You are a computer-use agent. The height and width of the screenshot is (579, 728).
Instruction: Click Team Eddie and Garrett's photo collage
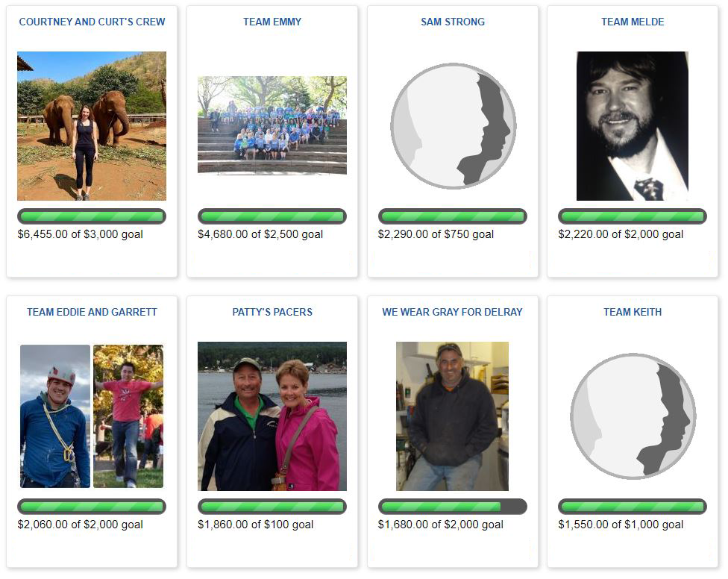point(92,416)
